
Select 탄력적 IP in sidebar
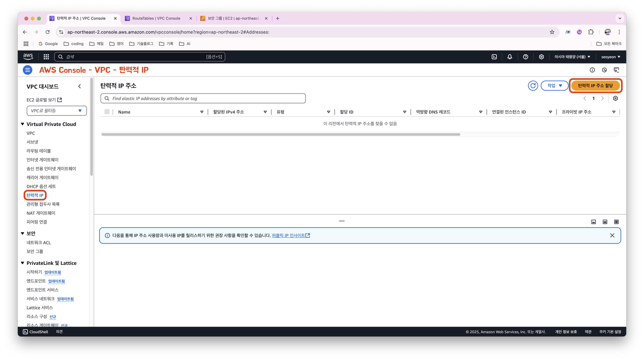pos(35,195)
